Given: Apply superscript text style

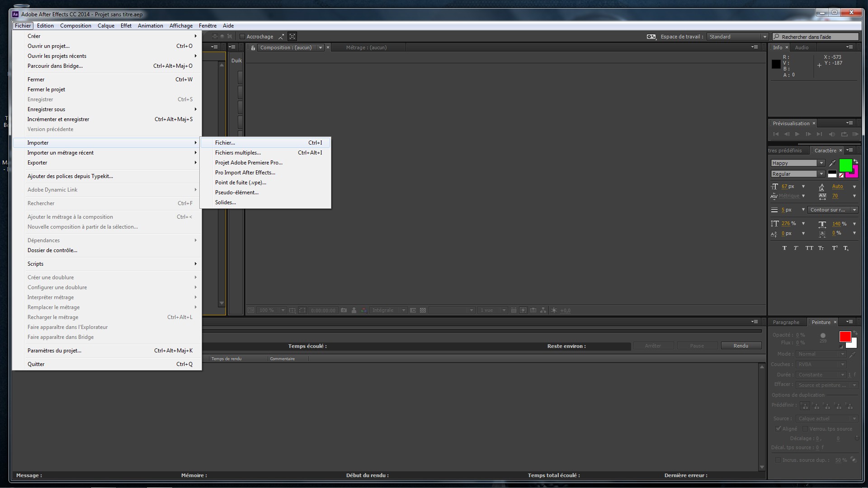Looking at the screenshot, I should tap(835, 248).
